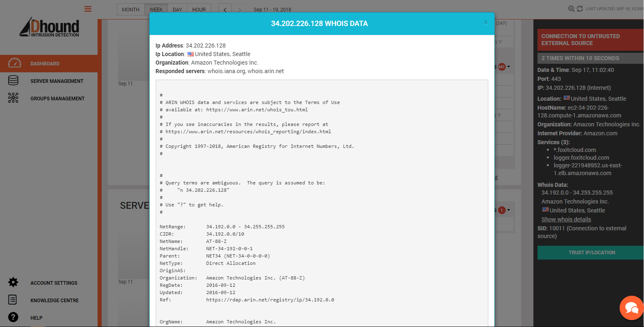Click the Port: 443 entry
Image resolution: width=644 pixels, height=327 pixels.
click(549, 79)
